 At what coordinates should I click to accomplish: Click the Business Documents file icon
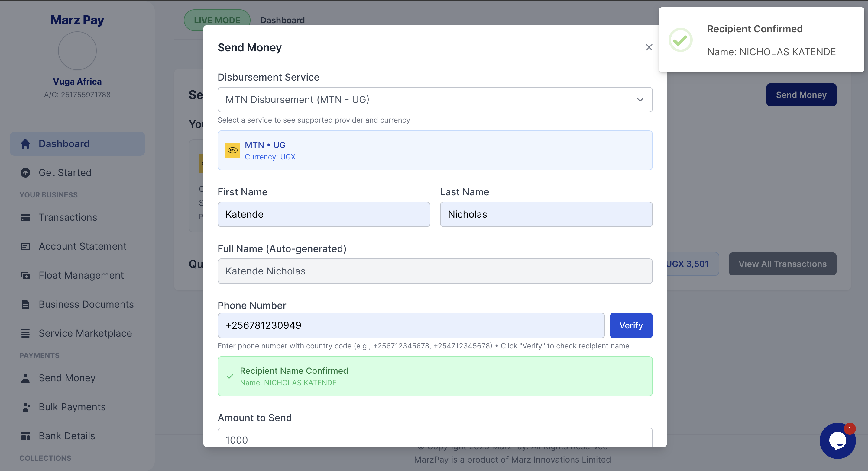(x=25, y=304)
